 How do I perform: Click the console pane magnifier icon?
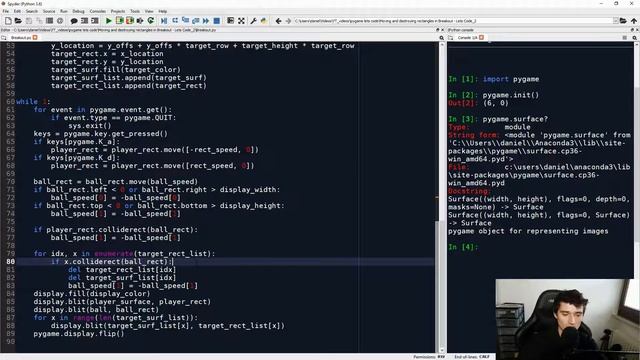pyautogui.click(x=635, y=38)
